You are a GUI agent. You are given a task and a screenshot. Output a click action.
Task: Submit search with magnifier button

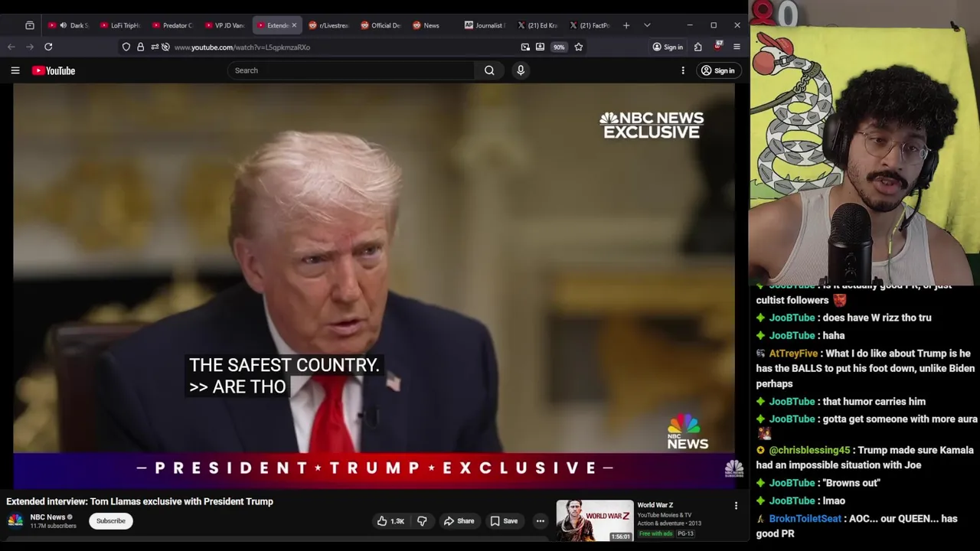pyautogui.click(x=489, y=70)
